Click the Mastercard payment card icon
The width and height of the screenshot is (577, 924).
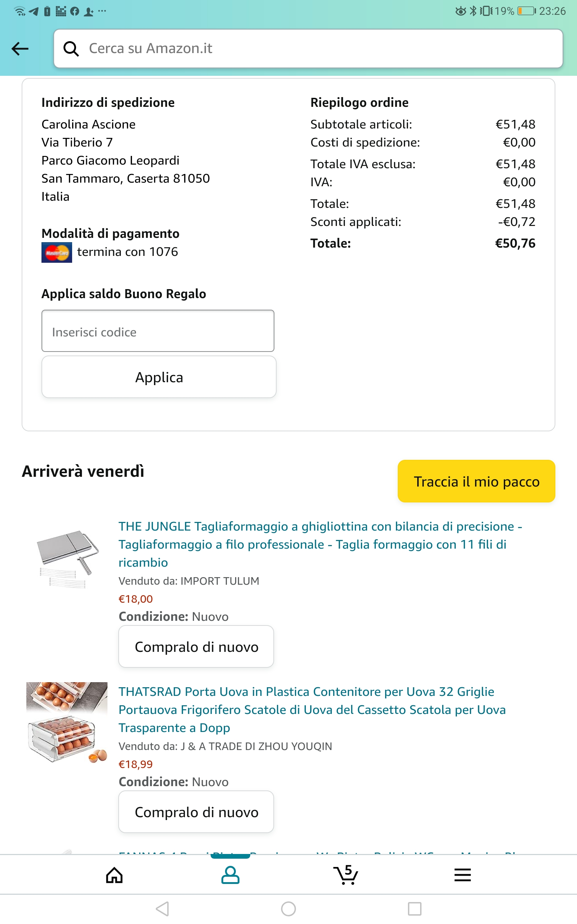[57, 252]
